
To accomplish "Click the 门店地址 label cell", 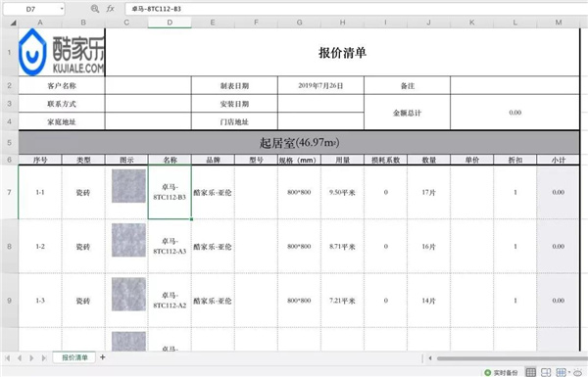I will pos(234,121).
